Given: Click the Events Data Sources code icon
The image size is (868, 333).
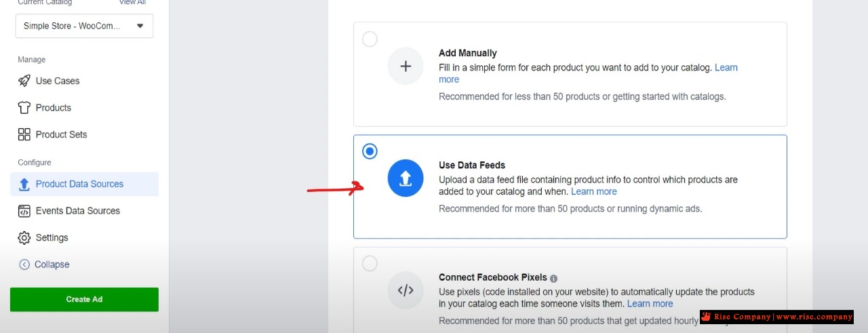Looking at the screenshot, I should (x=24, y=211).
